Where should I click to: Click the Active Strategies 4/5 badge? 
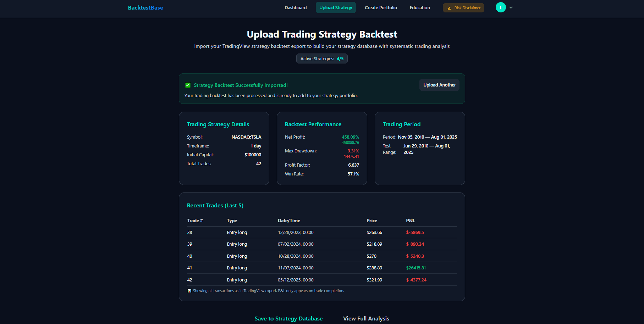322,58
